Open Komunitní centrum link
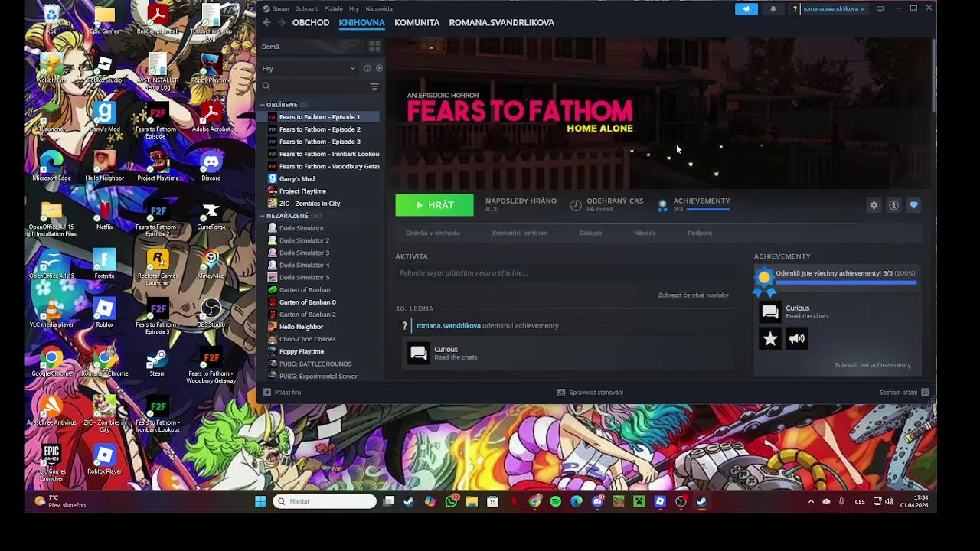This screenshot has height=551, width=980. click(x=520, y=233)
